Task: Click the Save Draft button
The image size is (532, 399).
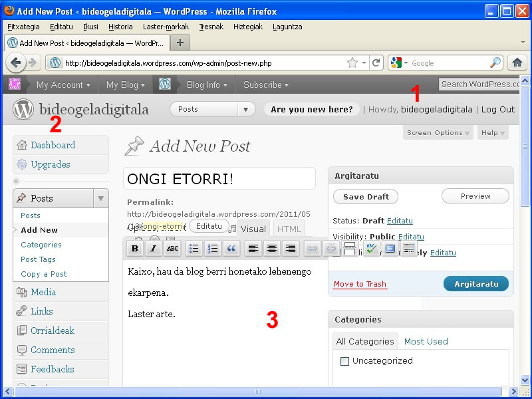Action: tap(366, 197)
